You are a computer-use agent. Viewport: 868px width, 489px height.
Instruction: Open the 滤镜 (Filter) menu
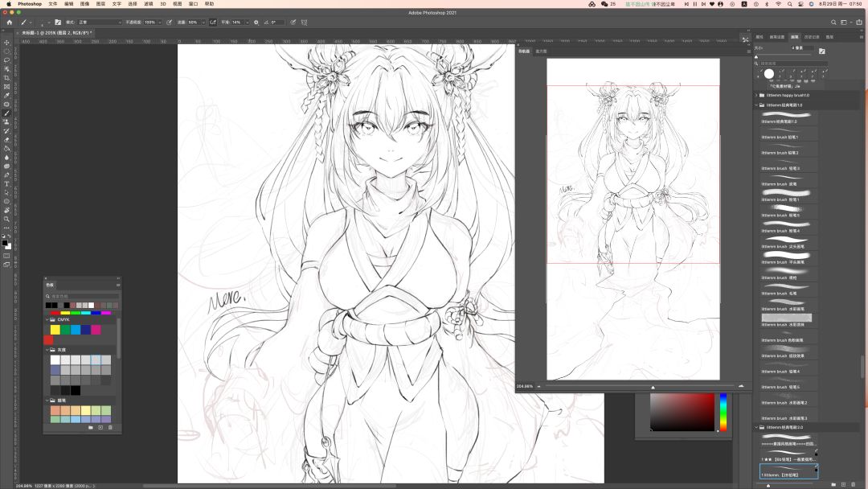(x=149, y=4)
